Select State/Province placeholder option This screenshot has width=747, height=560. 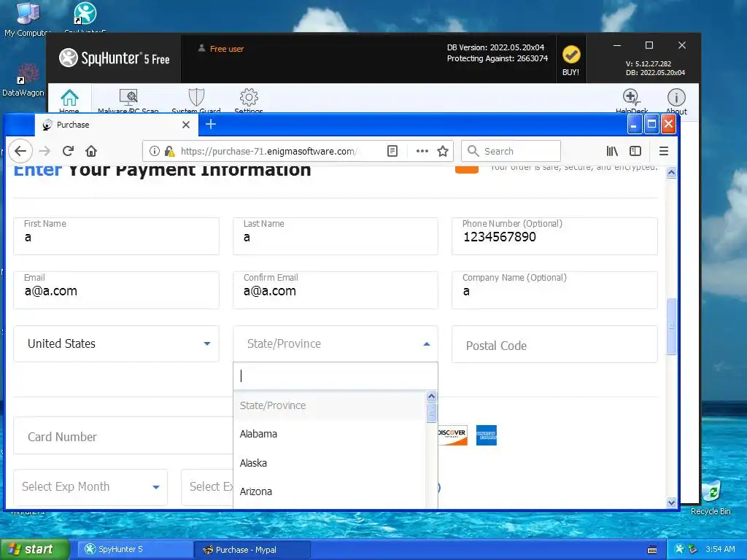click(330, 405)
